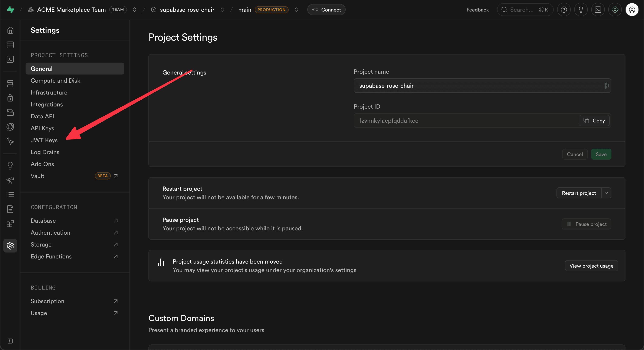This screenshot has height=350, width=644.
Task: Click the Supabase logo at top left
Action: click(x=10, y=10)
